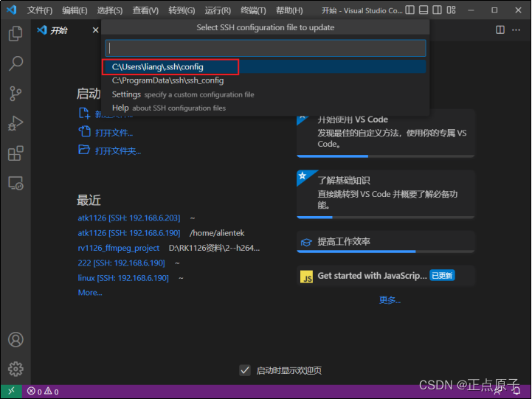Click the VS Code logo in title bar
Screen dimensions: 532x399
tap(11, 10)
